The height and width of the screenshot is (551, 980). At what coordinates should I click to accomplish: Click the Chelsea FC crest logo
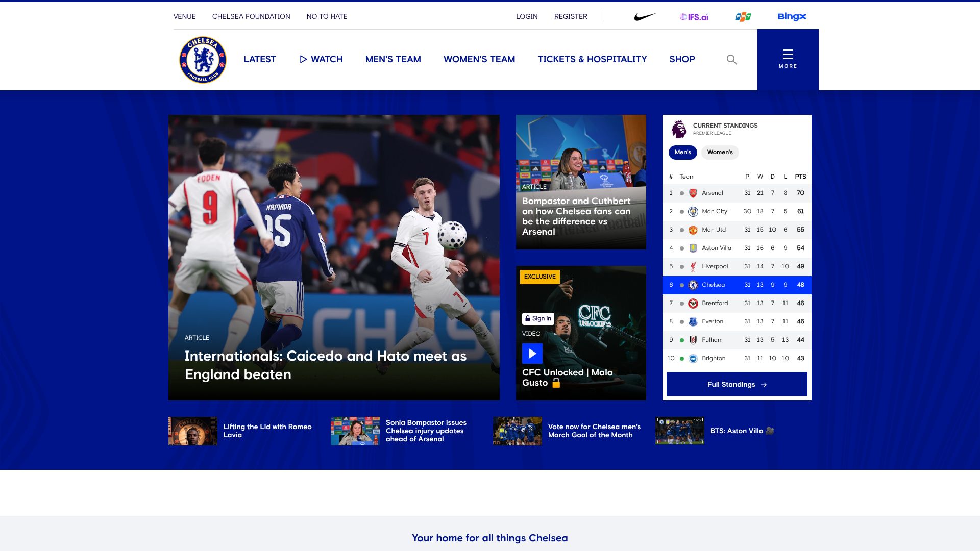click(203, 60)
